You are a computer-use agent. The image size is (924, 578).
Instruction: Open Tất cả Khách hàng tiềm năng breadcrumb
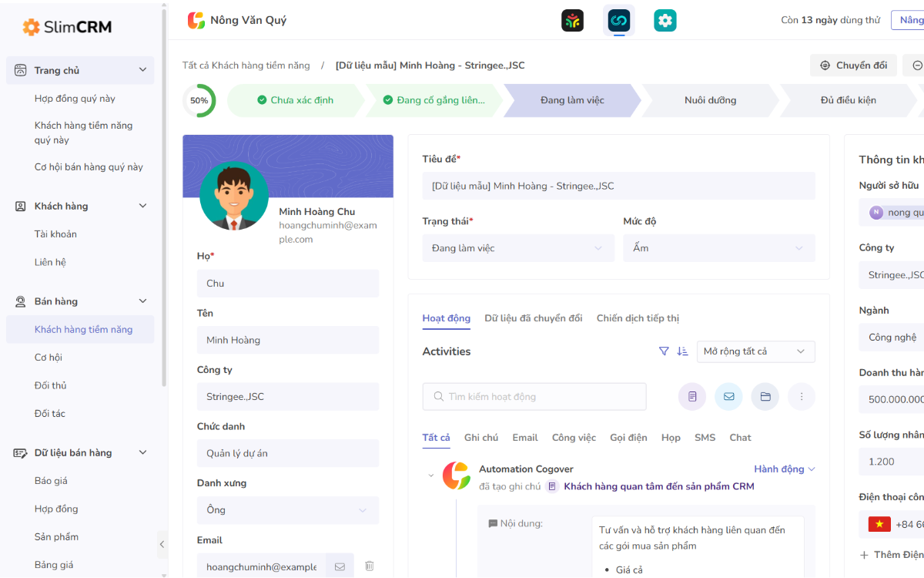click(246, 66)
